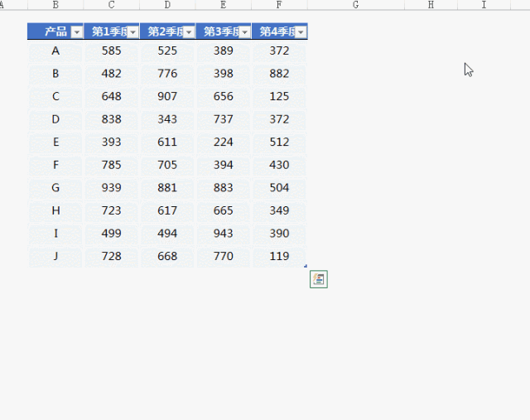Click cell with value 882
This screenshot has width=530, height=420.
point(279,74)
